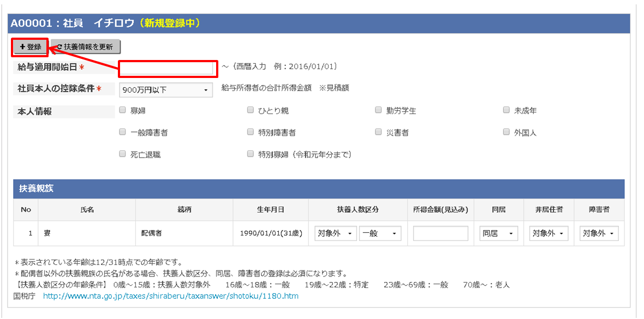Open the 同居 dropdown in the table
Viewport: 644px width, 319px height.
(x=498, y=233)
